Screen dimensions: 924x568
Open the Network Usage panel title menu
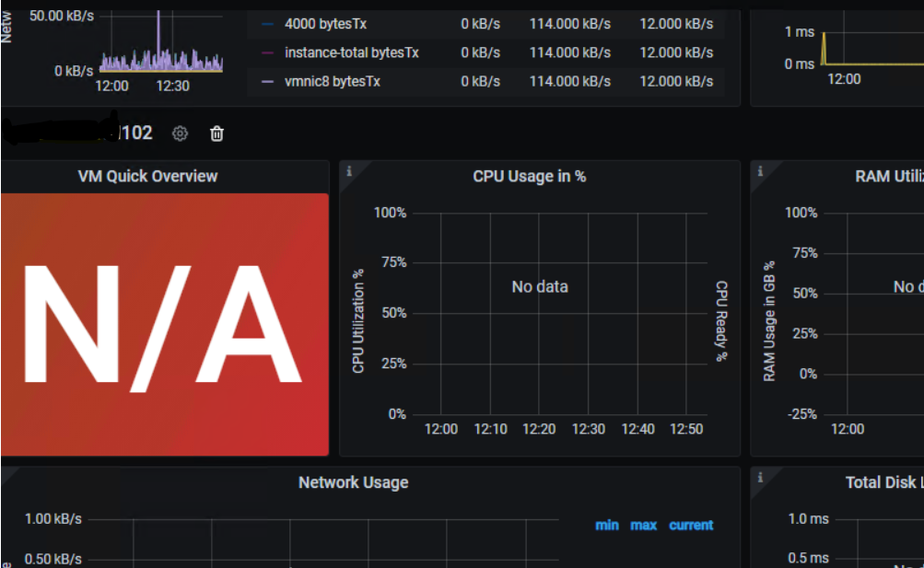coord(353,482)
